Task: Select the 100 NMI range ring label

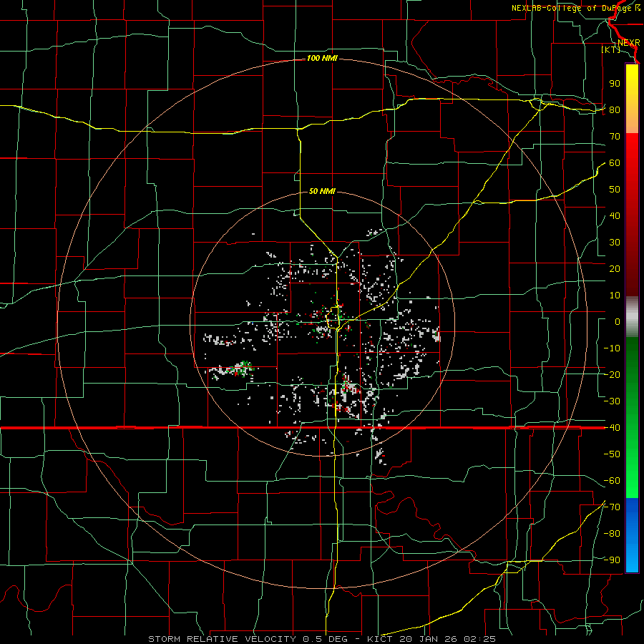Action: 322,59
